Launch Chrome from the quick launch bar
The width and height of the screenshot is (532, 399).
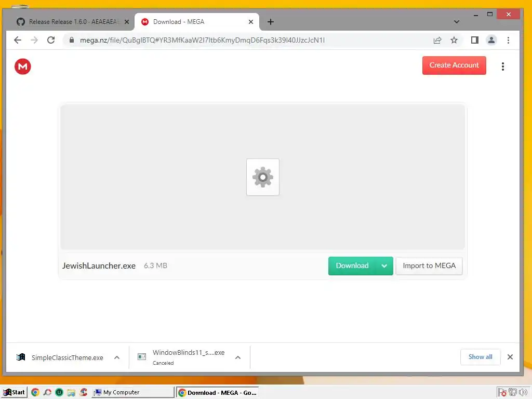(x=35, y=393)
